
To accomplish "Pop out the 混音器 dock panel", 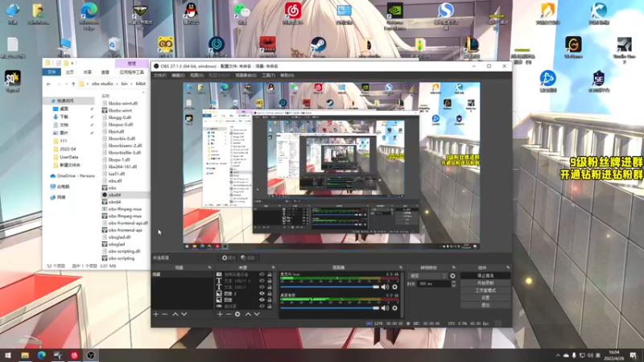I will click(400, 268).
